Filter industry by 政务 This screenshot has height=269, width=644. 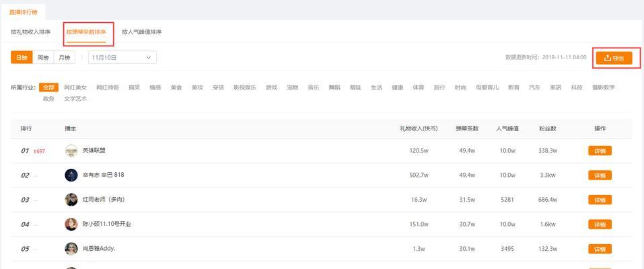point(49,99)
